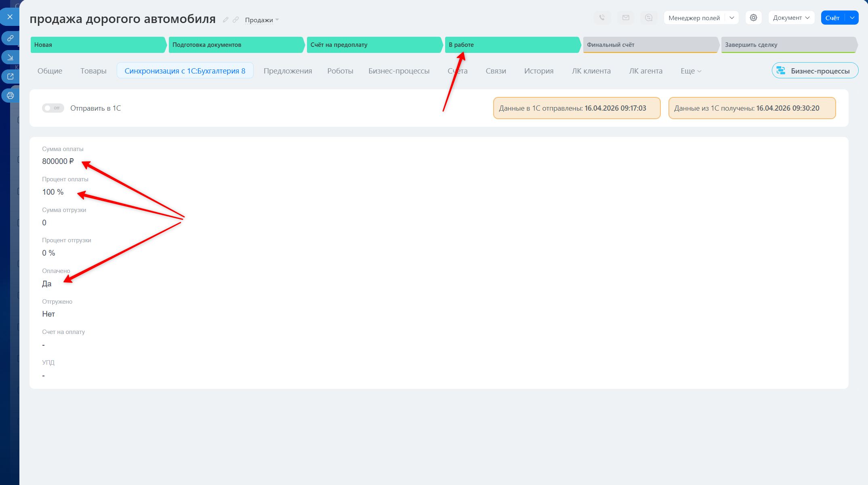The height and width of the screenshot is (485, 868).
Task: Click the pencil edit icon next to deal title
Action: point(226,20)
